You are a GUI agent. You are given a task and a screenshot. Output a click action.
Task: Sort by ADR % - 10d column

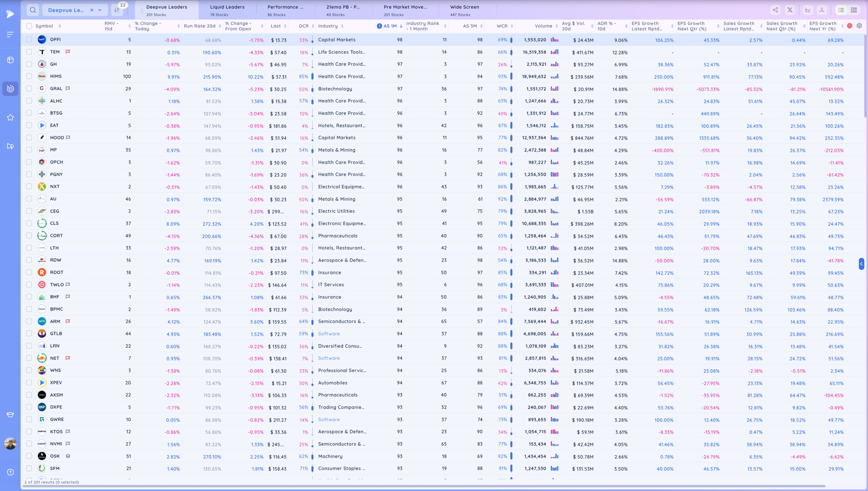[626, 26]
